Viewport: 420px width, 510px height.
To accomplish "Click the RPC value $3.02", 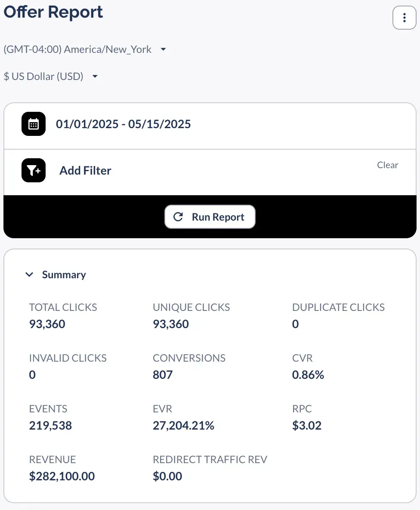I will (x=306, y=425).
